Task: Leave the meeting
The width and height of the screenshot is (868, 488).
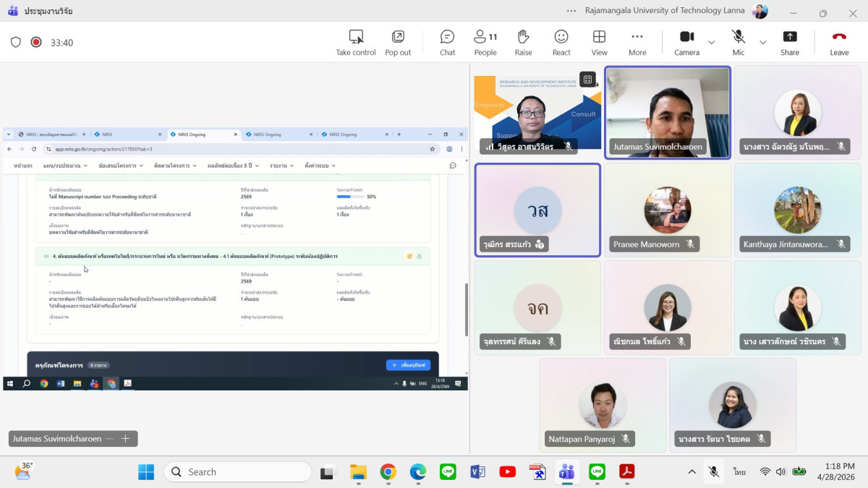Action: (839, 42)
